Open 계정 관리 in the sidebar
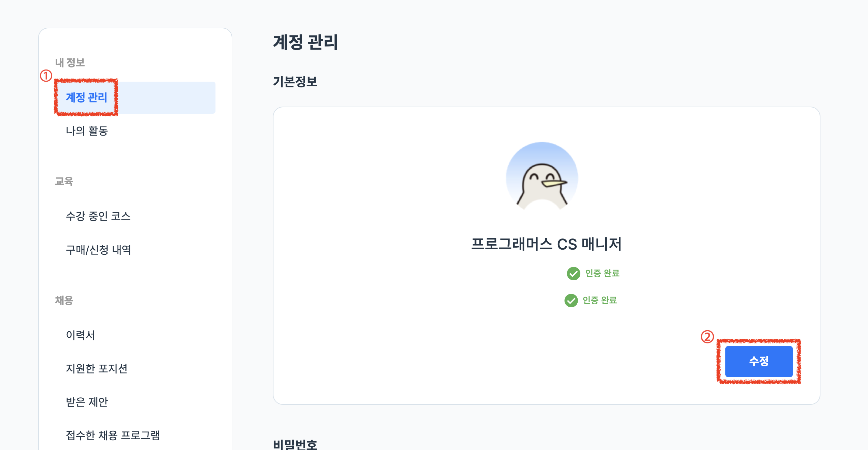The height and width of the screenshot is (450, 868). [x=87, y=97]
